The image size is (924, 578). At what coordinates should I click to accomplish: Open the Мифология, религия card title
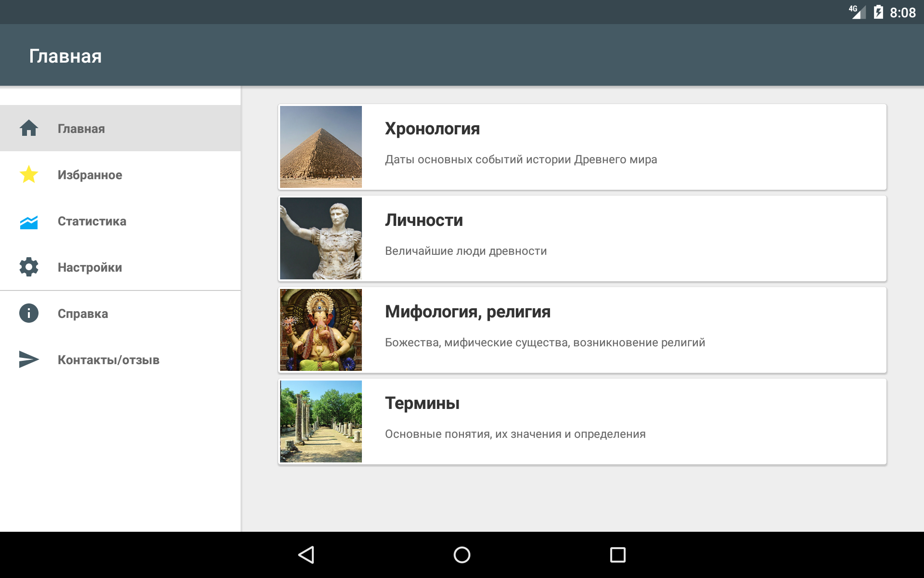pyautogui.click(x=467, y=312)
